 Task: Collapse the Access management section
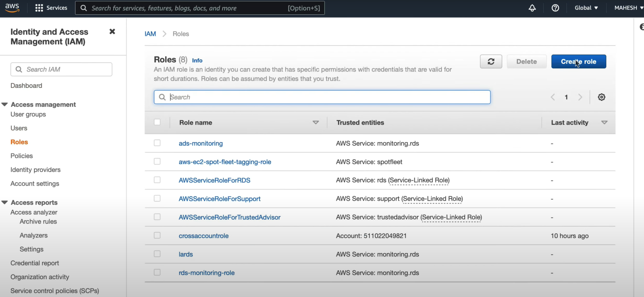5,105
